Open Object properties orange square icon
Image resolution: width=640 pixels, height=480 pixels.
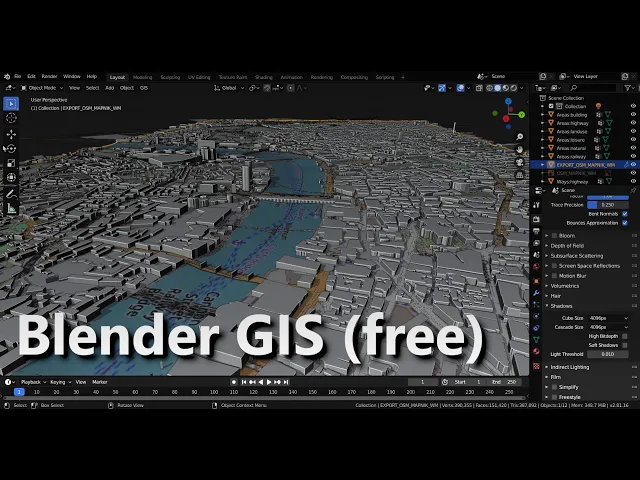pyautogui.click(x=536, y=281)
